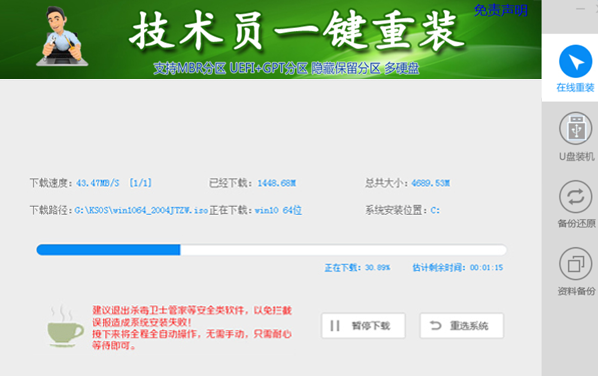Click download path G:\KSOS\win1064_2004JTZW.iso

141,210
